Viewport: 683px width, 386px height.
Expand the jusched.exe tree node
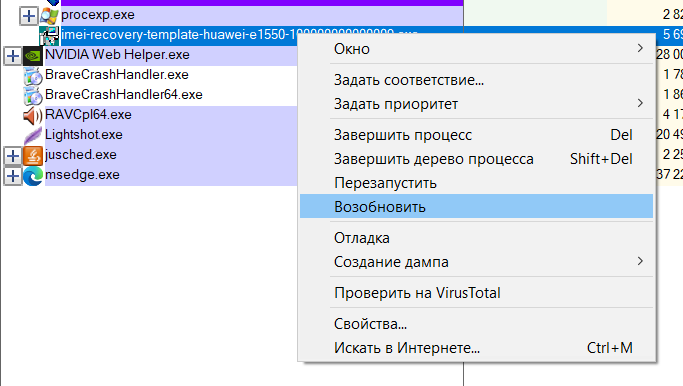coord(13,156)
